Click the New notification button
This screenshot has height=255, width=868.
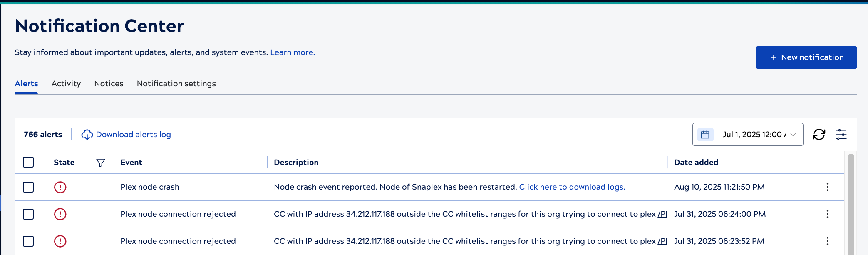tap(806, 57)
